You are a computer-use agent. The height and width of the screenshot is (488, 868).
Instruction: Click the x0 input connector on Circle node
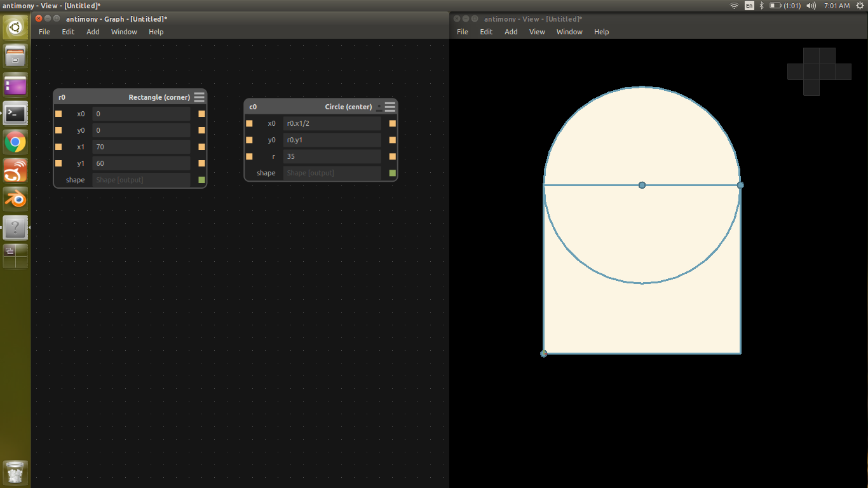pyautogui.click(x=249, y=123)
